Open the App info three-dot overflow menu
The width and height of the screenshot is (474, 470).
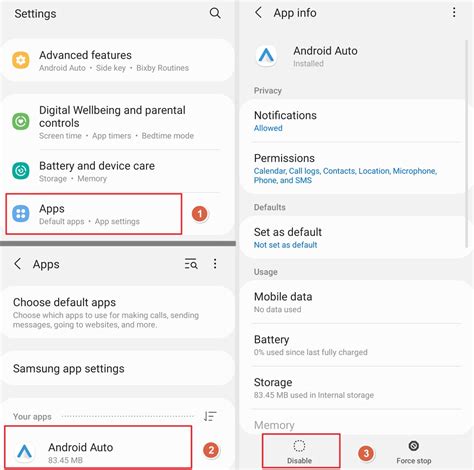tap(454, 13)
